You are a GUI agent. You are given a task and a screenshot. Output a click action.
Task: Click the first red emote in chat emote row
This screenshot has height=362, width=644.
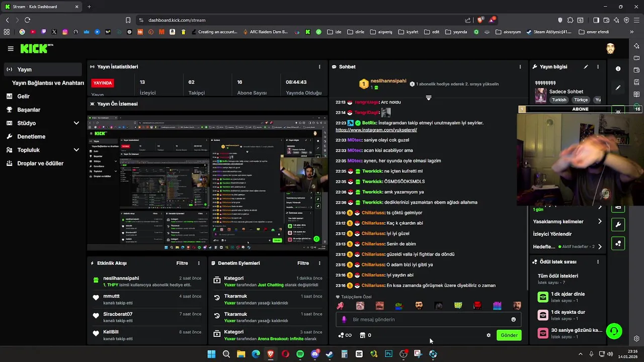coord(340,306)
